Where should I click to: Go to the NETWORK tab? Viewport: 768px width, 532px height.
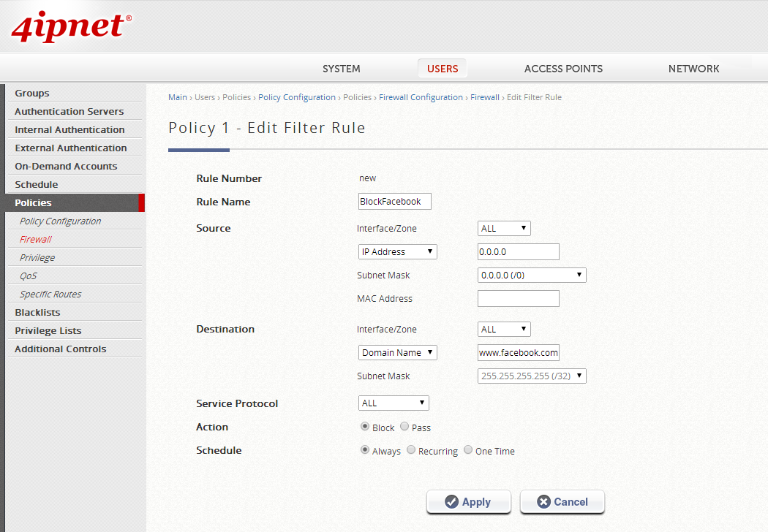[x=693, y=69]
